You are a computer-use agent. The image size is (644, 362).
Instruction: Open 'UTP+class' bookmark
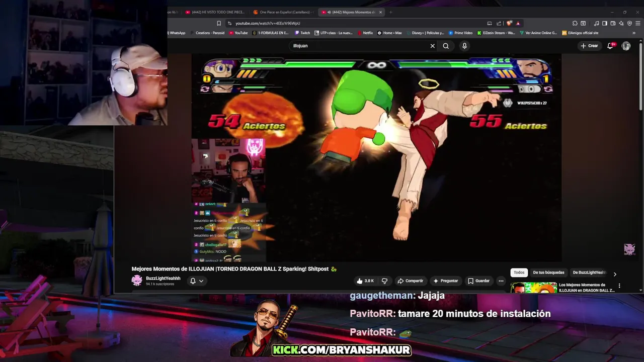click(x=334, y=33)
